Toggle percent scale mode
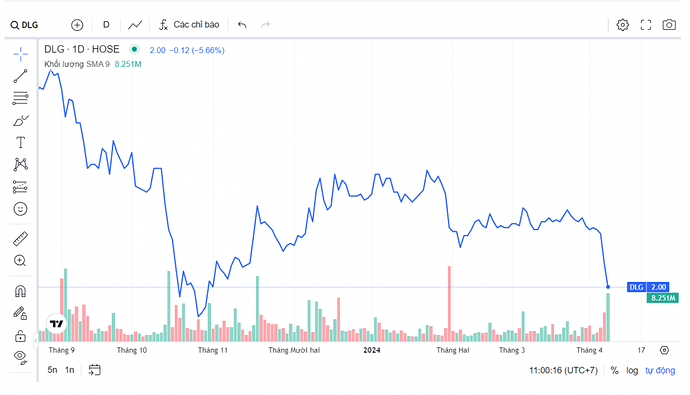 (614, 370)
